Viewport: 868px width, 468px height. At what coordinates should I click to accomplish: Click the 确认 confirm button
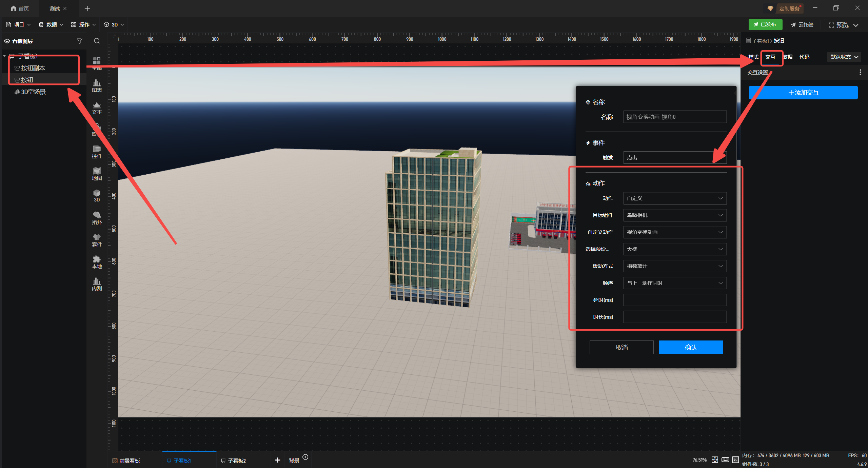pos(690,347)
